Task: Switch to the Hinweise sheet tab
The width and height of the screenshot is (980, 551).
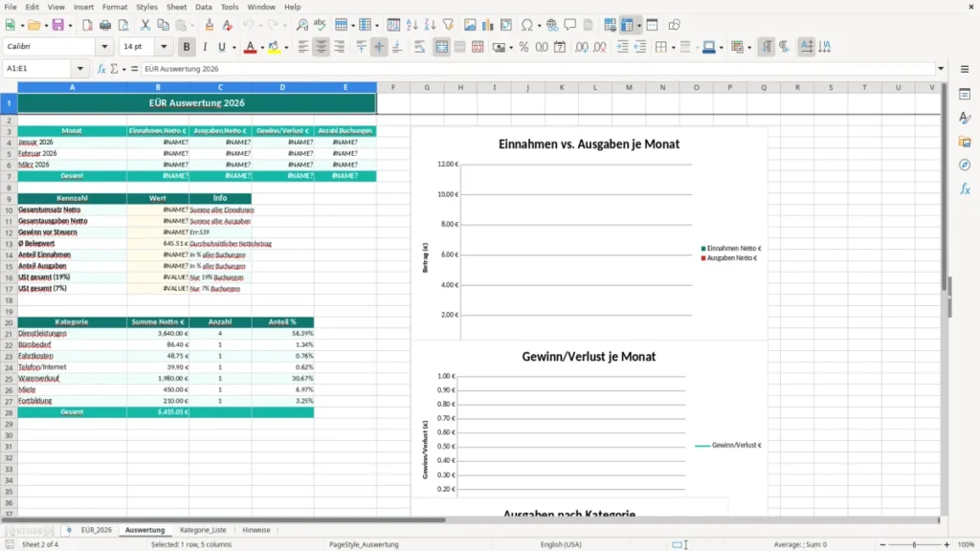Action: (256, 530)
